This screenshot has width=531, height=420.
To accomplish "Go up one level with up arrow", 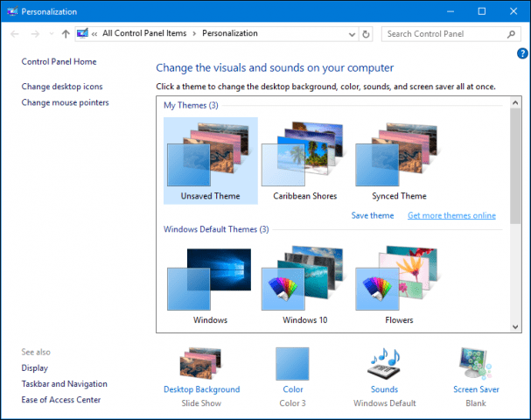I will coord(66,34).
